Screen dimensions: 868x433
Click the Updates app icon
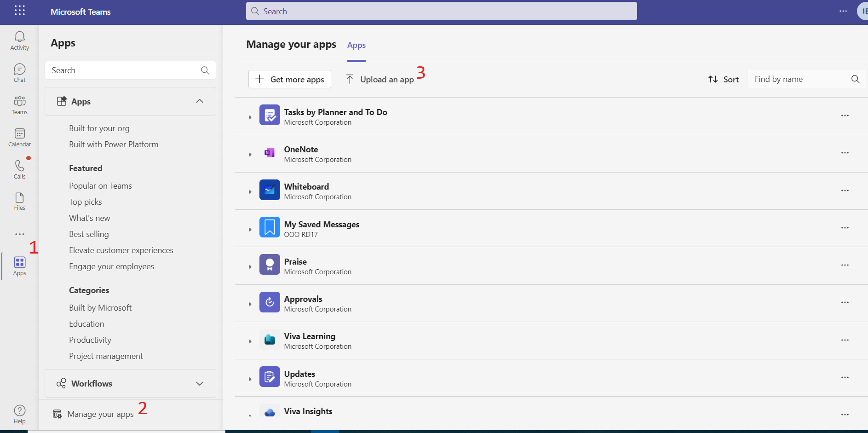[x=270, y=377]
